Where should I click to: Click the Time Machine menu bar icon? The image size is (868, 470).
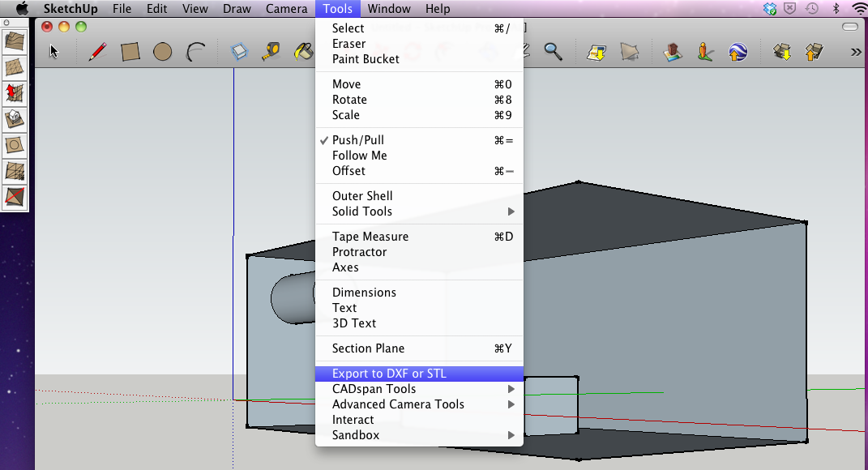click(811, 8)
